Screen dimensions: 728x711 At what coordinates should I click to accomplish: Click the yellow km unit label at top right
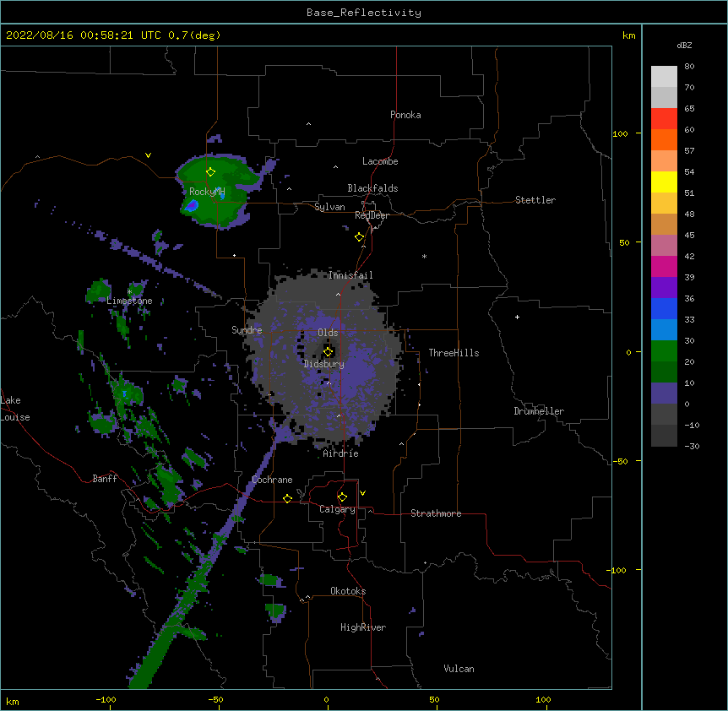click(x=628, y=35)
